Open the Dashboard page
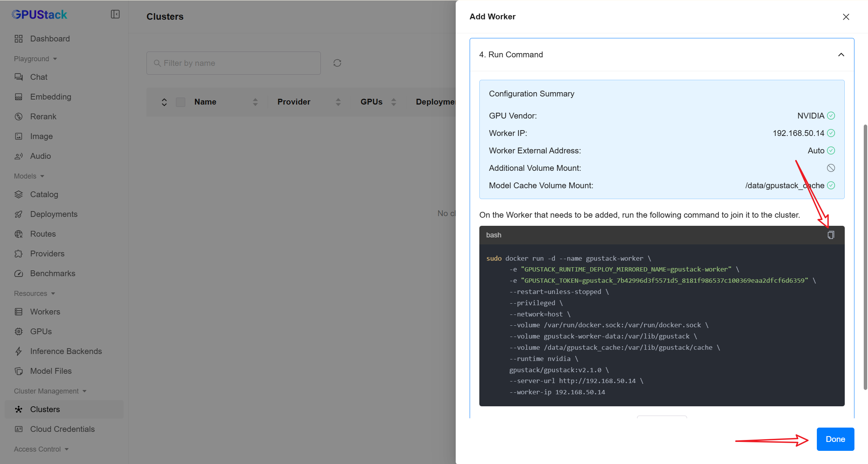 click(x=50, y=39)
